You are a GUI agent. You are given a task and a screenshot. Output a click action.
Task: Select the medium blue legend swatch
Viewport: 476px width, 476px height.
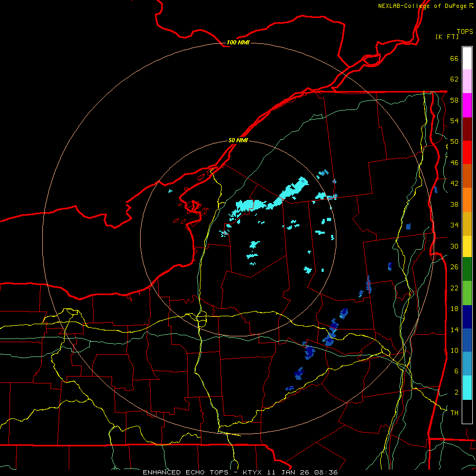pyautogui.click(x=467, y=340)
